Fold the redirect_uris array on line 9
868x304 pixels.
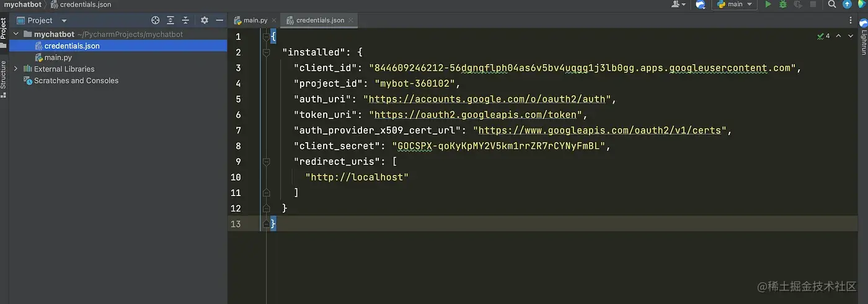tap(266, 161)
